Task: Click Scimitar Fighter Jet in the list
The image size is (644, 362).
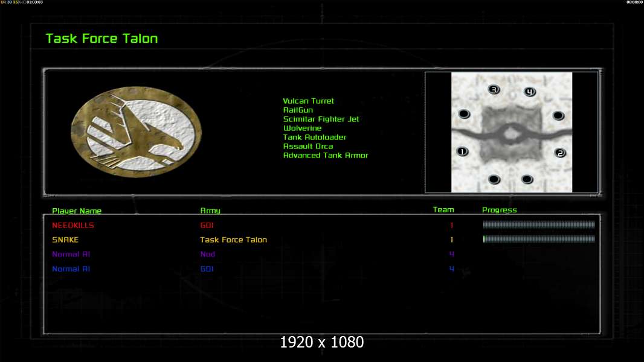Action: coord(321,119)
